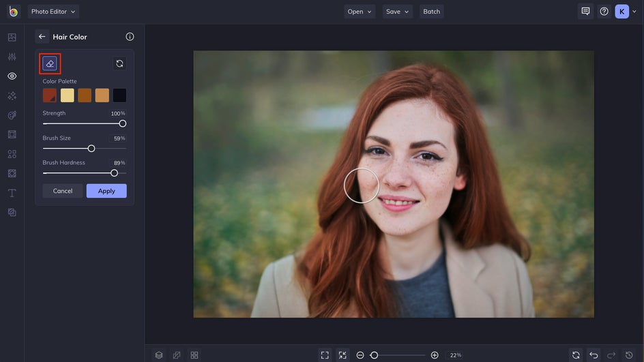The width and height of the screenshot is (644, 362).
Task: Click the Strength 100% value field
Action: [x=118, y=113]
